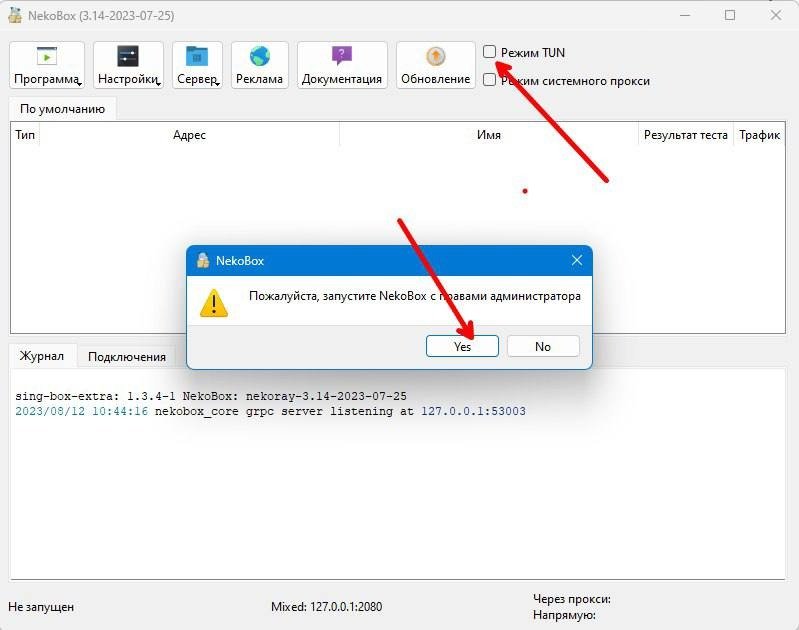Click the Mixed: 127.0.0.1:2080 status text
Viewport: 799px width, 630px height.
point(327,607)
